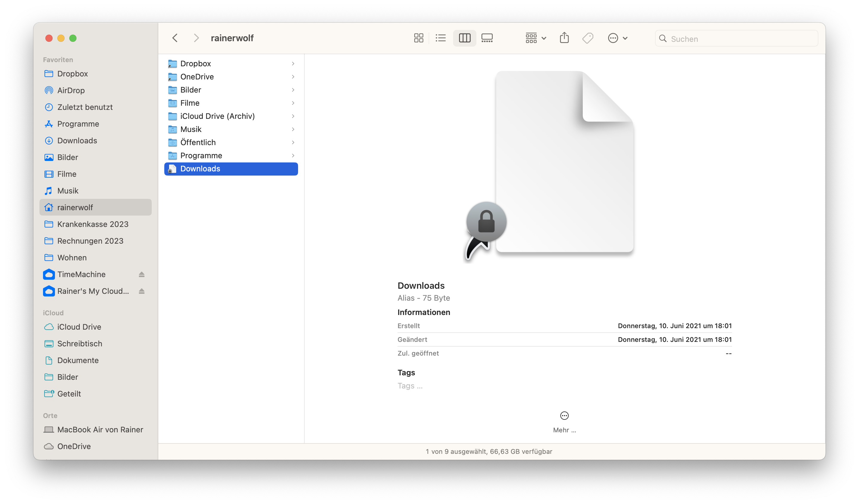The height and width of the screenshot is (504, 859).
Task: Click the Share toolbar icon
Action: click(x=564, y=38)
